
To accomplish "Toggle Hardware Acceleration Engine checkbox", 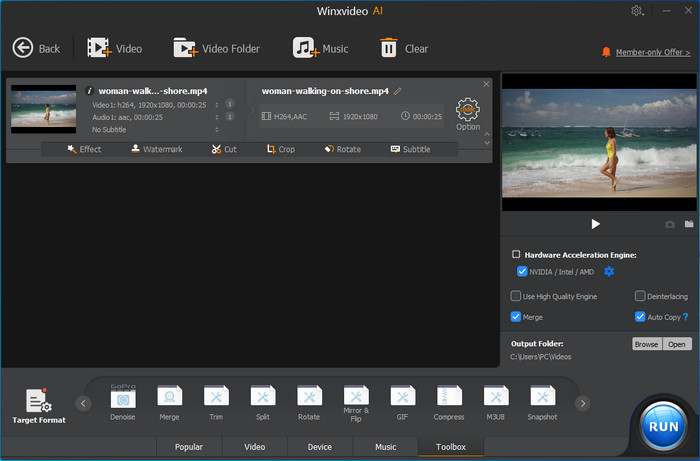I will pyautogui.click(x=516, y=254).
